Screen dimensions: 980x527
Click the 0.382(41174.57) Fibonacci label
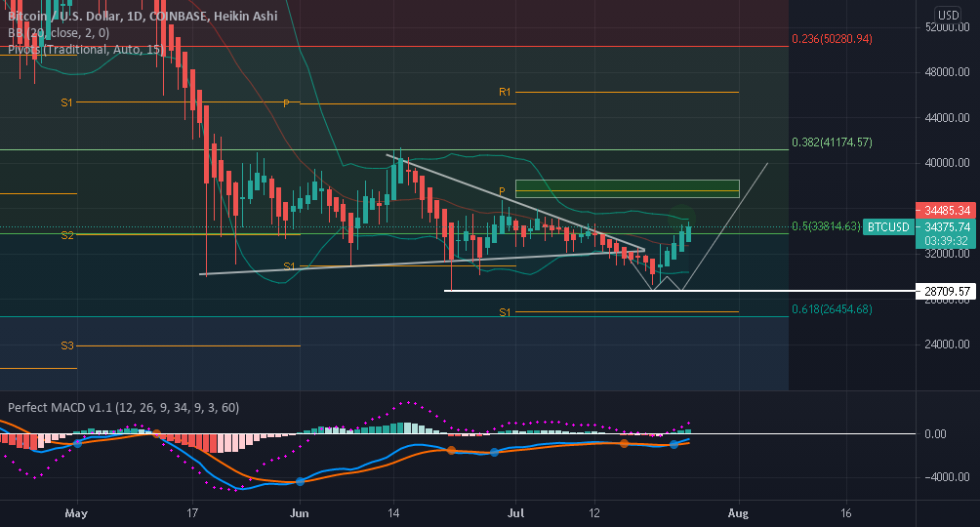[x=832, y=142]
